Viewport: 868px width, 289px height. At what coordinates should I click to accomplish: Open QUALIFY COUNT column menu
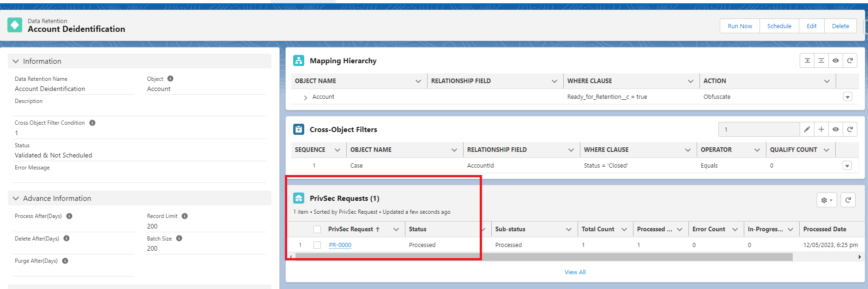click(826, 150)
